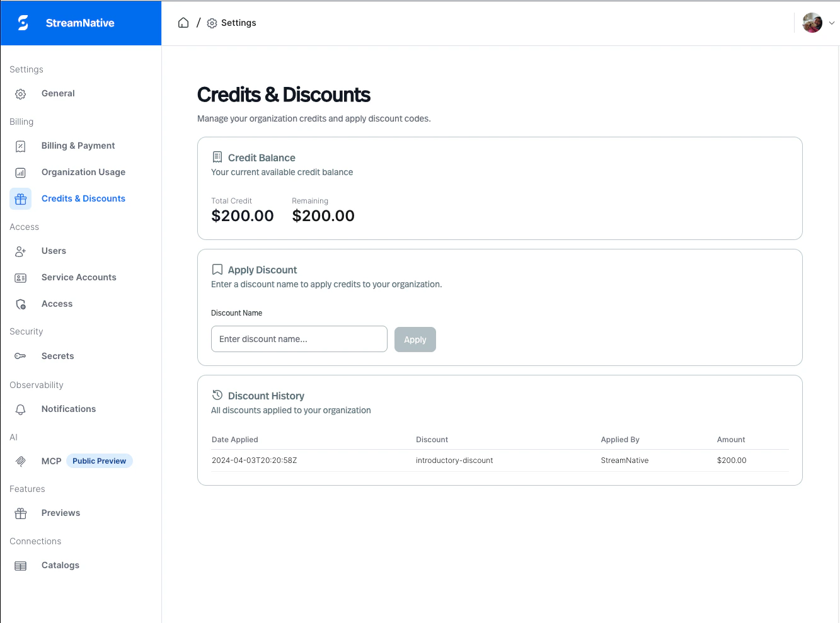The height and width of the screenshot is (623, 840).
Task: Select the MCP icon in the AI section
Action: coord(20,460)
